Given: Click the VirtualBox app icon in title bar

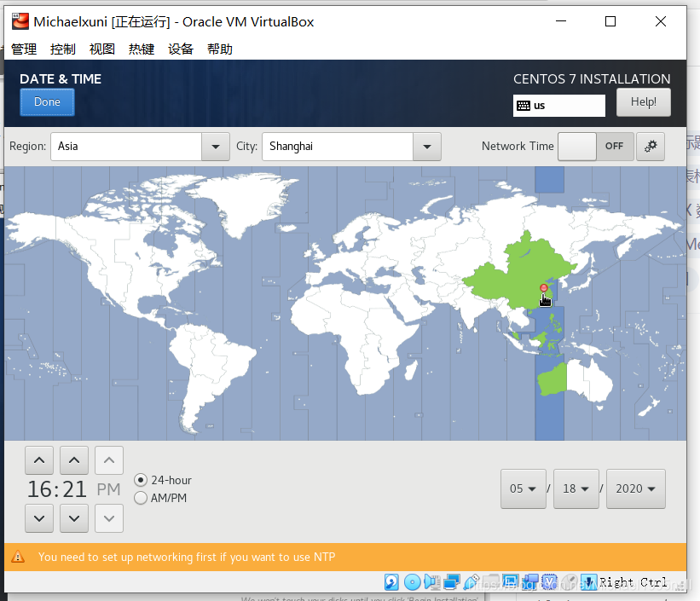Looking at the screenshot, I should pos(20,21).
